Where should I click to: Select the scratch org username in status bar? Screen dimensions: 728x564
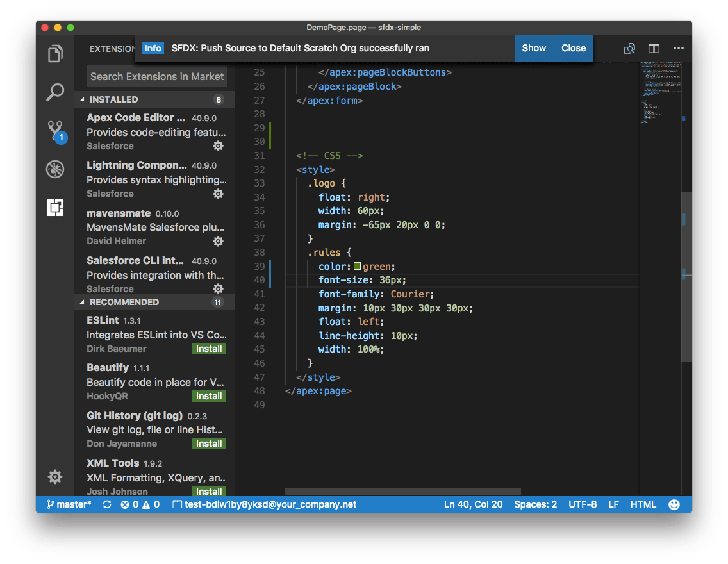pyautogui.click(x=265, y=504)
